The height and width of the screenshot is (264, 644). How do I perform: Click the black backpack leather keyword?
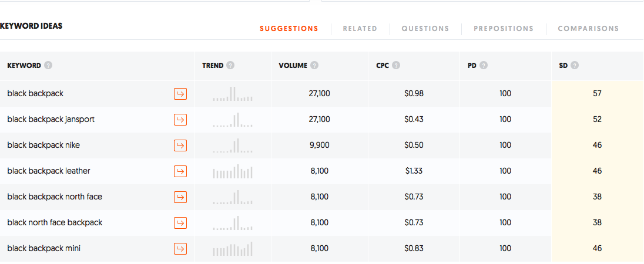[x=49, y=171]
